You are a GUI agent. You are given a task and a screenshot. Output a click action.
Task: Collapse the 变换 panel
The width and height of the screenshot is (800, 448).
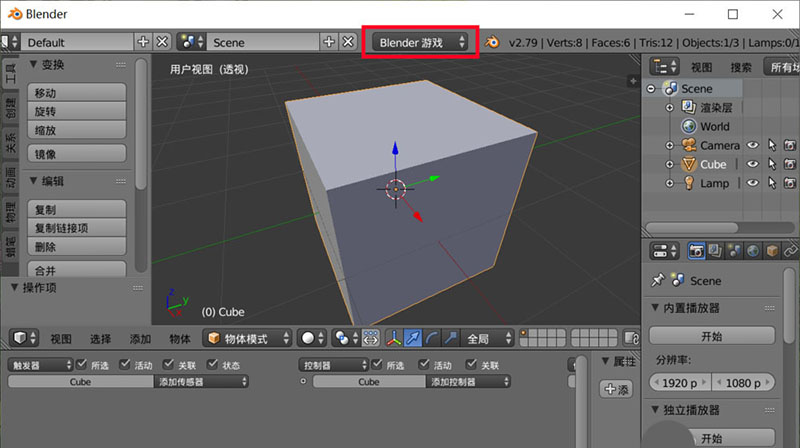(x=34, y=64)
